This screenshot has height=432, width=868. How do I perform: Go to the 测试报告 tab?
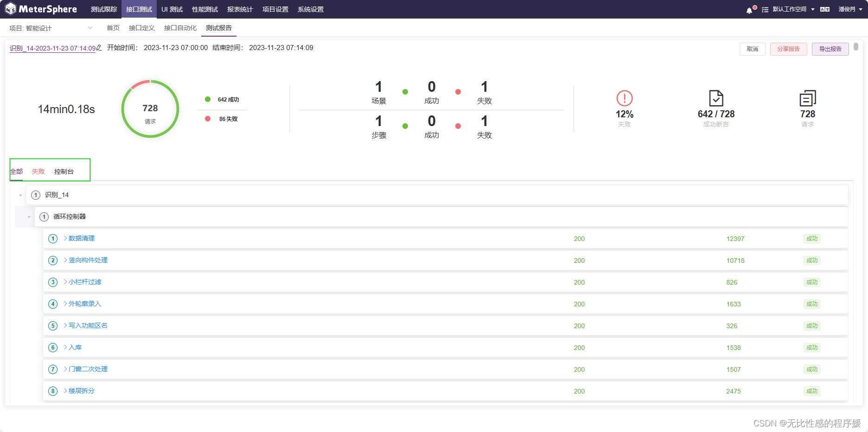pos(219,28)
